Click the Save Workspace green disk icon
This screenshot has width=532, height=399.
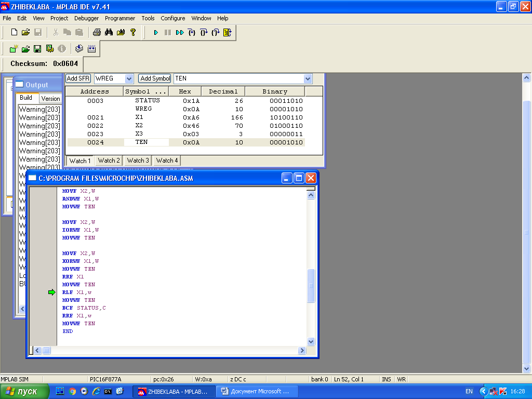pos(37,49)
